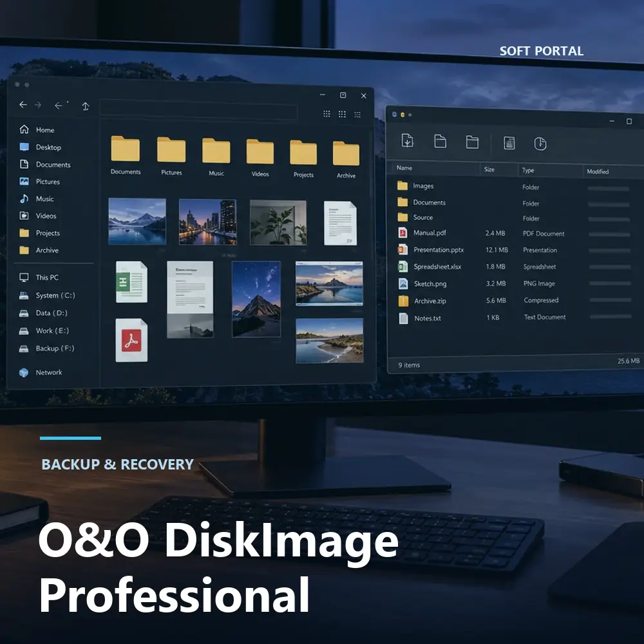Click the report sheet toolbar icon
Screen dimensions: 644x644
pos(509,143)
